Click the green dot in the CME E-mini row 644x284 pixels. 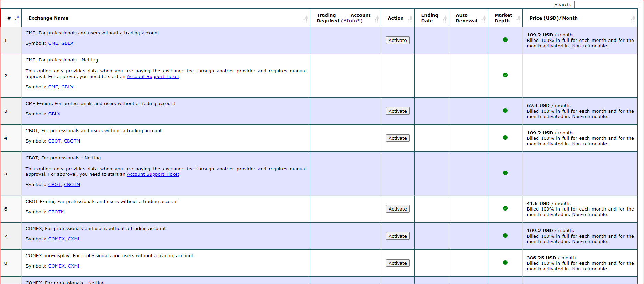click(x=505, y=111)
